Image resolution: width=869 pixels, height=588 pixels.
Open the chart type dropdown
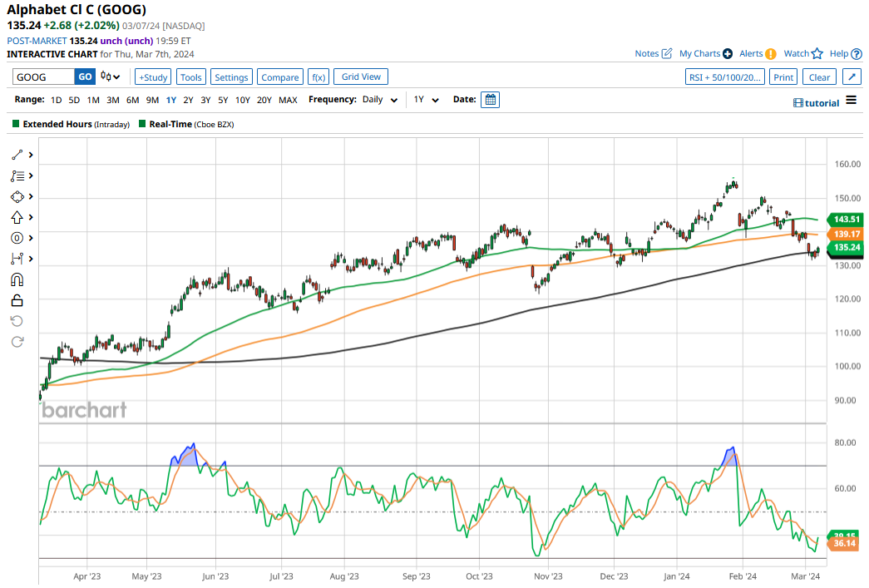tap(111, 77)
